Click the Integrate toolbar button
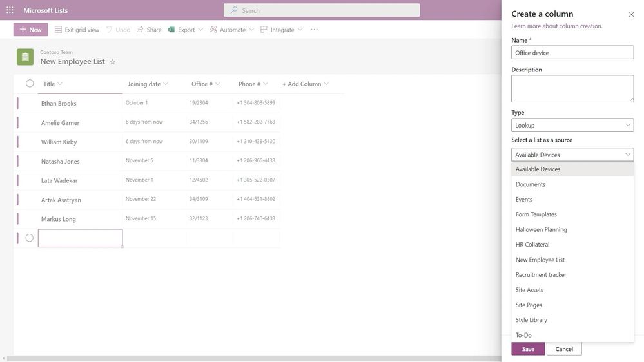This screenshot has height=362, width=644. [x=278, y=30]
